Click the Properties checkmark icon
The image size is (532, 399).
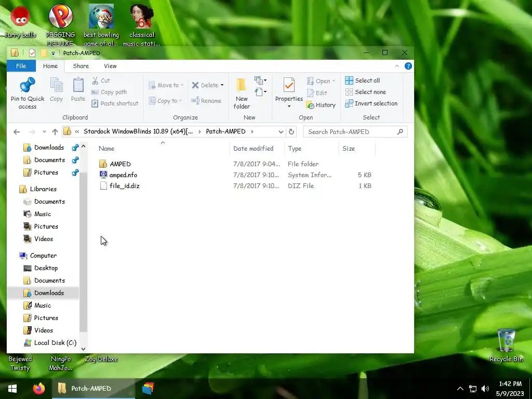289,85
